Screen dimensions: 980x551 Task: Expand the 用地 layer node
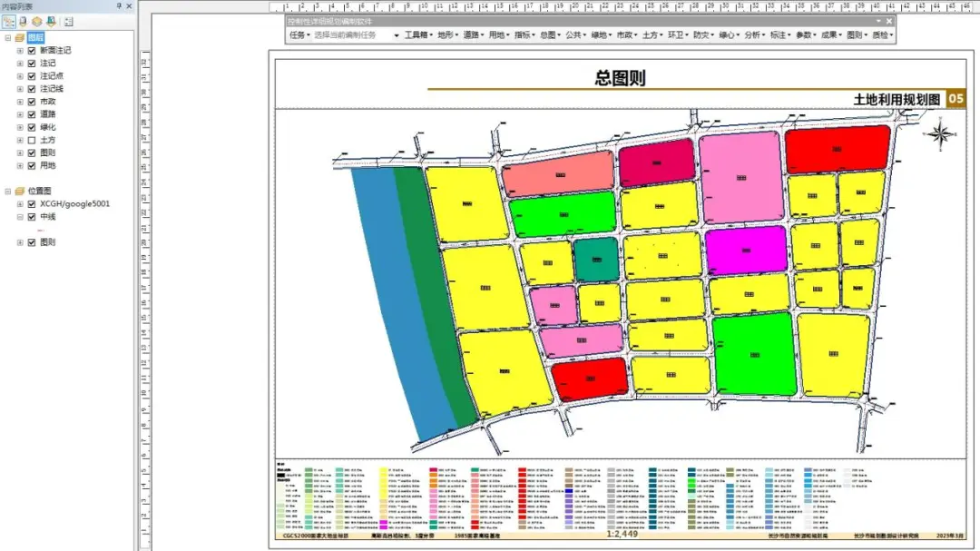pos(20,166)
